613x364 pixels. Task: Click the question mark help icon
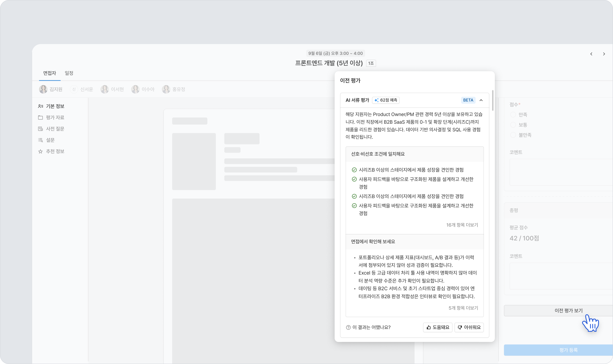coord(348,327)
